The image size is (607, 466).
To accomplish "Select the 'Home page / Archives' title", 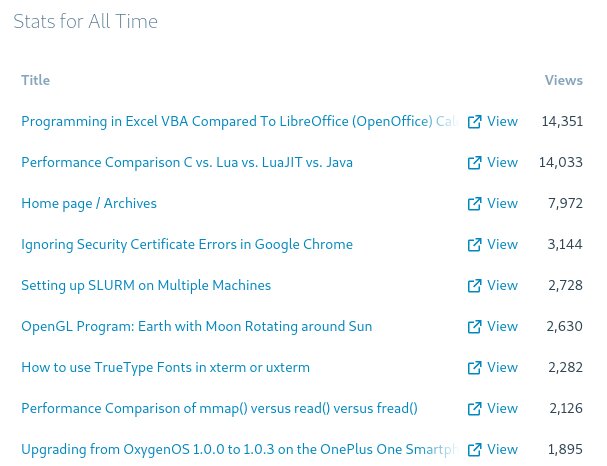I will coord(89,204).
